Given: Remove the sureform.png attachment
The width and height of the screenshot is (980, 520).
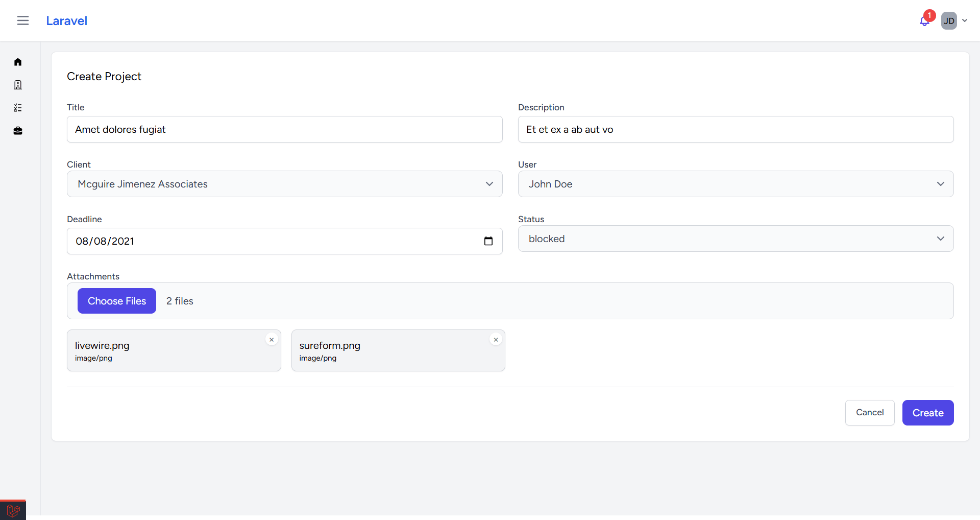Looking at the screenshot, I should [496, 340].
